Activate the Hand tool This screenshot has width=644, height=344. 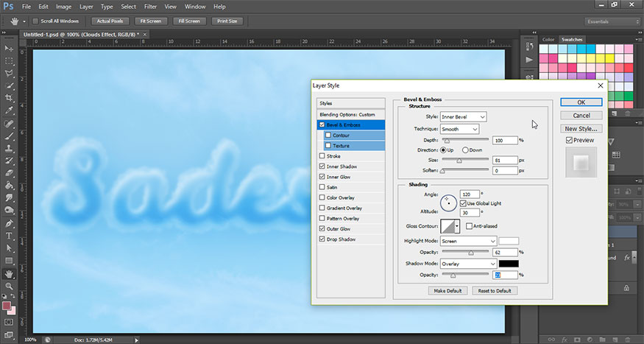pos(10,273)
